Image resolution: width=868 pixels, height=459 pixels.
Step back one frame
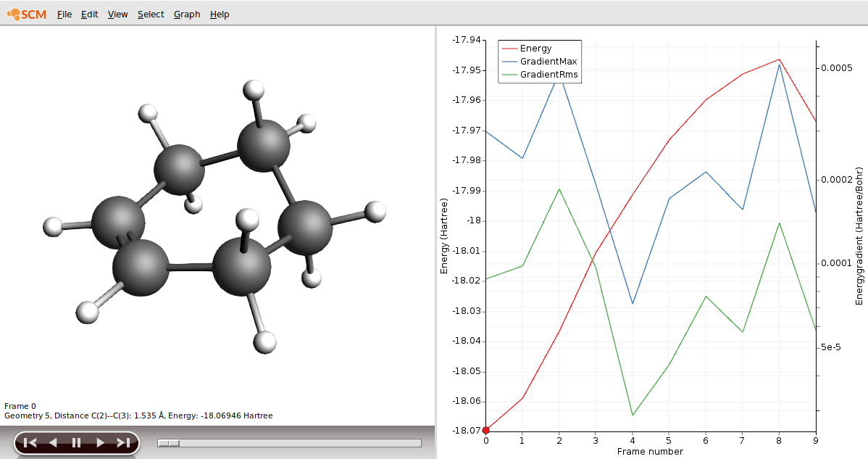coord(53,442)
